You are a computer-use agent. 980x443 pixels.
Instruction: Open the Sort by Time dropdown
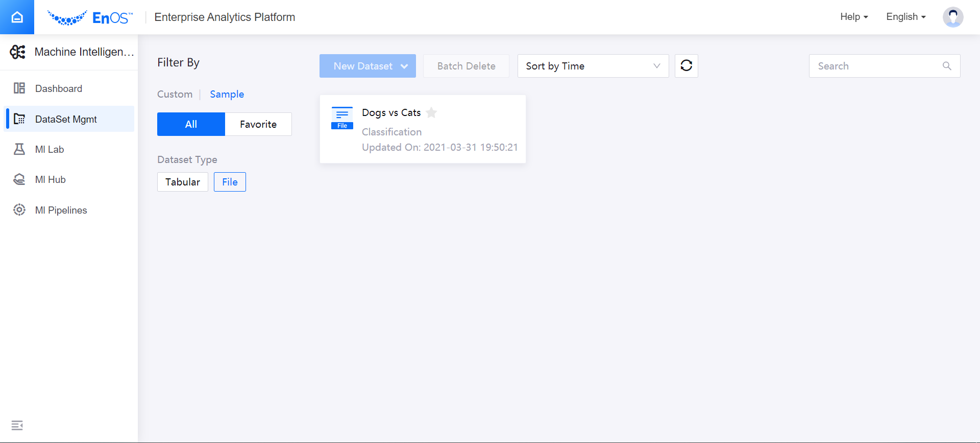(x=593, y=66)
